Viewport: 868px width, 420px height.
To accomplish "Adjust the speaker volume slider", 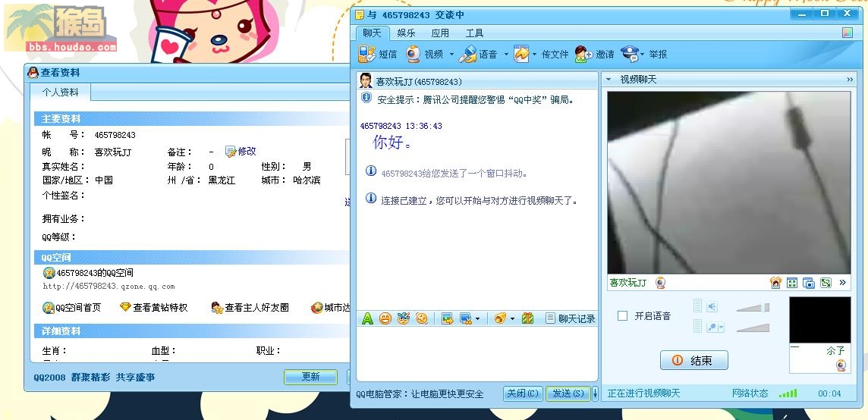I will pos(753,307).
